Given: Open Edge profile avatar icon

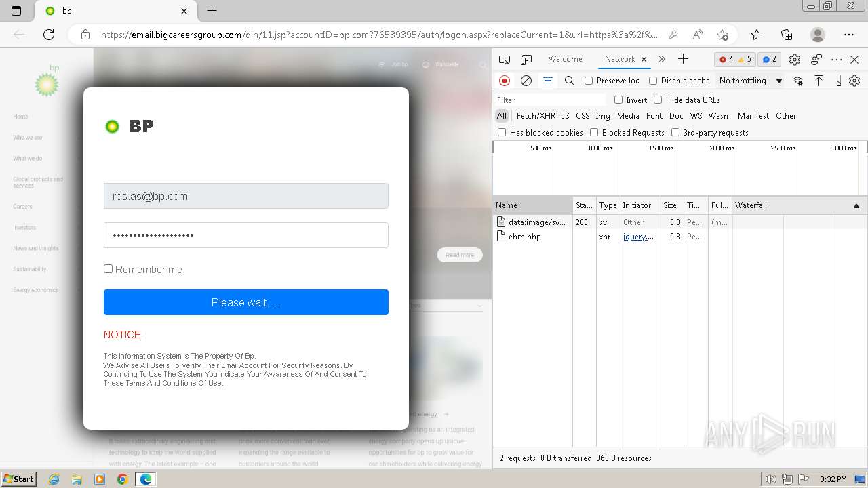Looking at the screenshot, I should click(x=818, y=35).
